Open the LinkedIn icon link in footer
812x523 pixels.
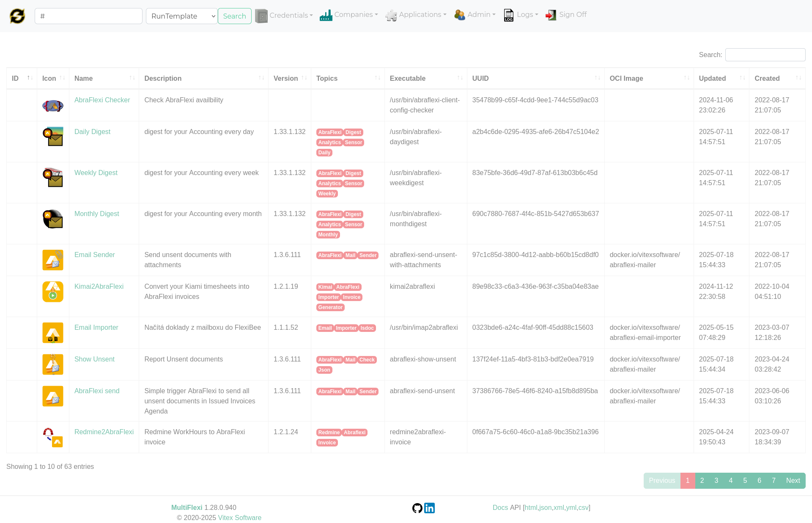pyautogui.click(x=429, y=508)
